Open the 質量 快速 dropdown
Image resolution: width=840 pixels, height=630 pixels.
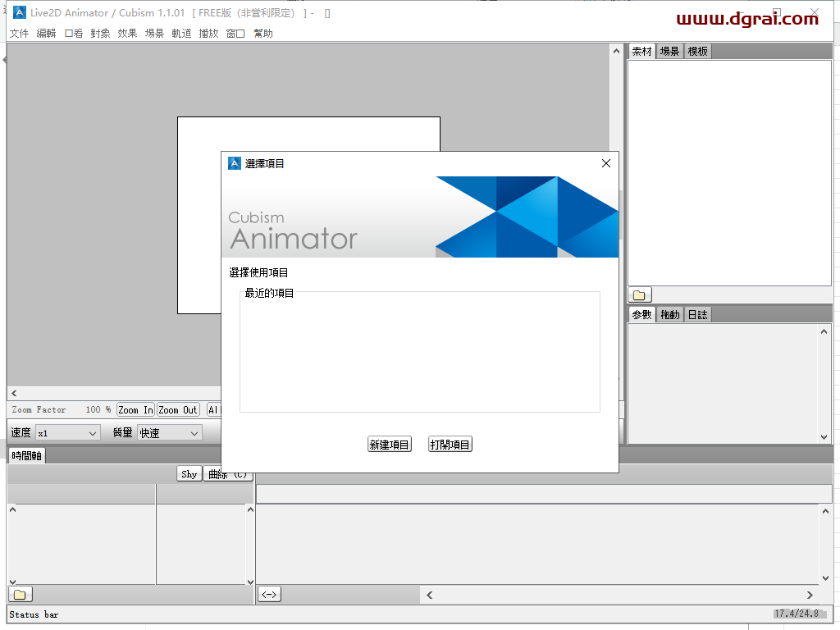point(169,433)
